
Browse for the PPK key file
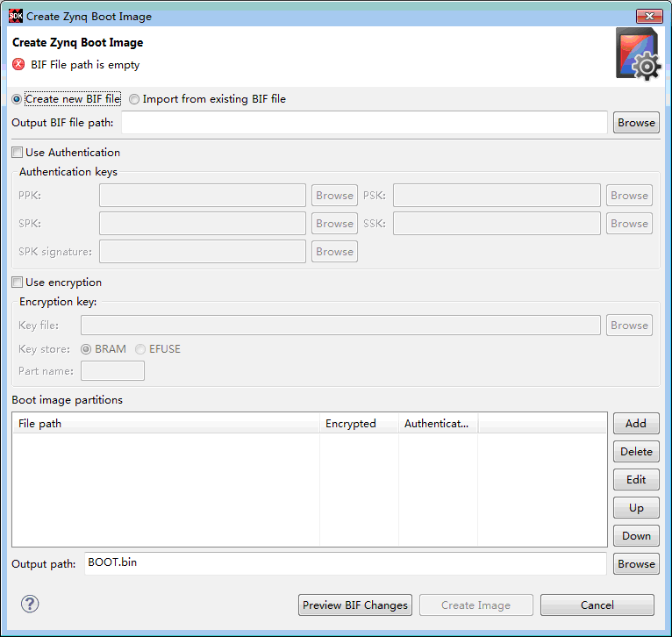click(334, 196)
